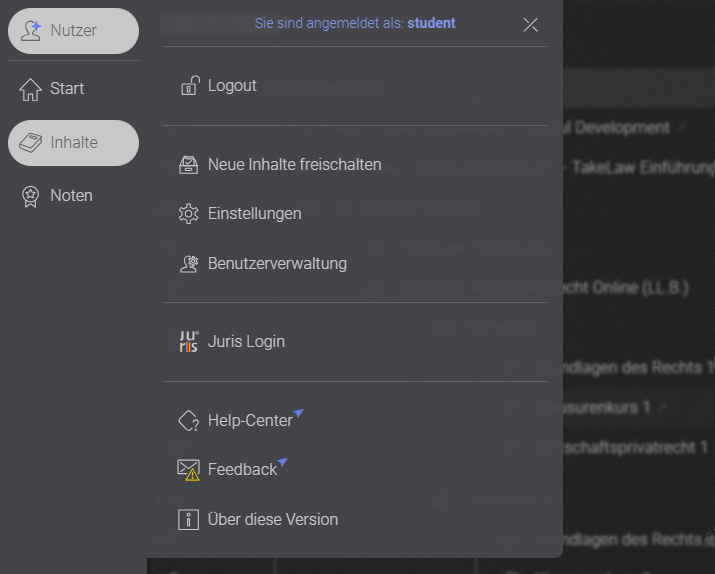715x574 pixels.
Task: Click the Neue Inhalte inbox icon
Action: click(188, 165)
